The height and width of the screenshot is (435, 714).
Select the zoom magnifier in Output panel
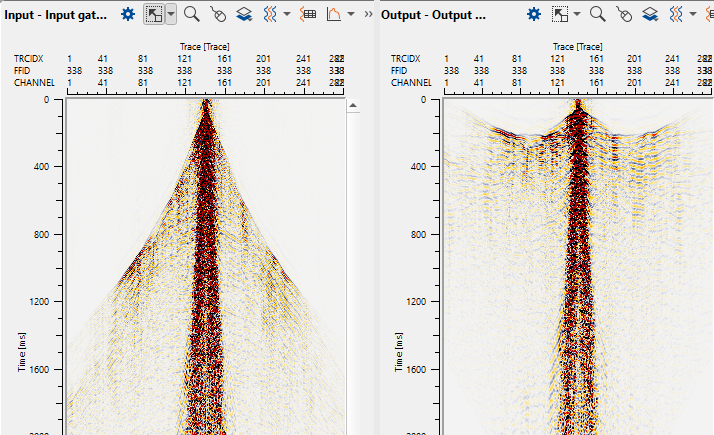point(597,14)
